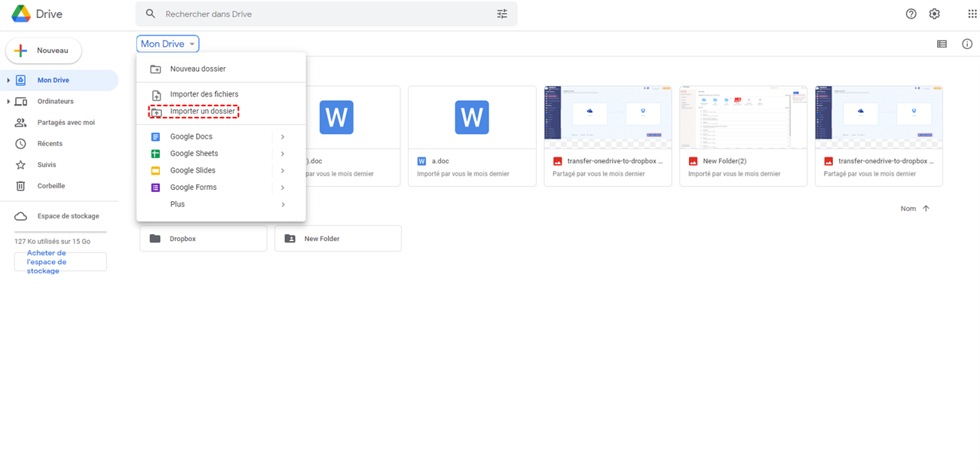Open Récents in the sidebar
This screenshot has width=980, height=470.
click(x=60, y=143)
